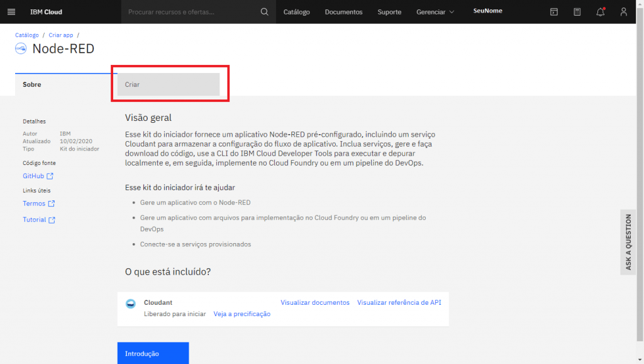Viewport: 644px width, 364px height.
Task: Open the GitHub source code link
Action: click(33, 176)
